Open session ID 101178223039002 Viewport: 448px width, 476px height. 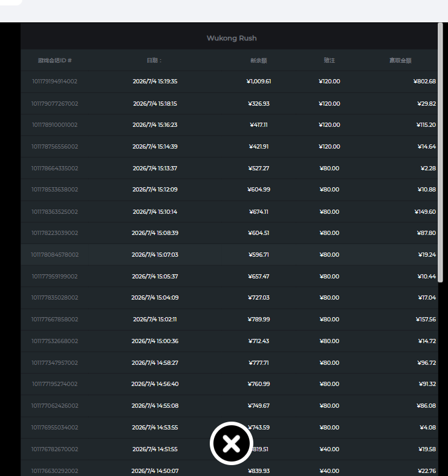54,233
